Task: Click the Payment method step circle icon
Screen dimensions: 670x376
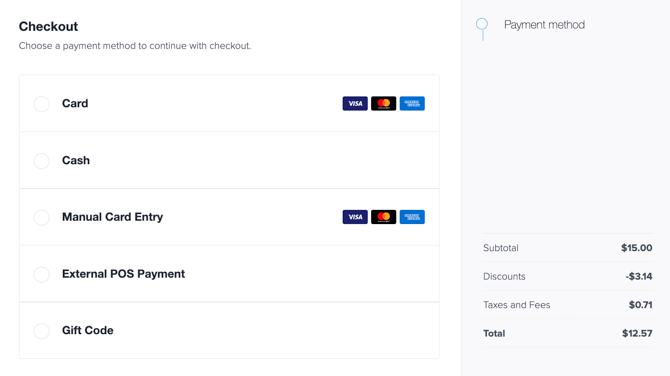Action: coord(482,24)
